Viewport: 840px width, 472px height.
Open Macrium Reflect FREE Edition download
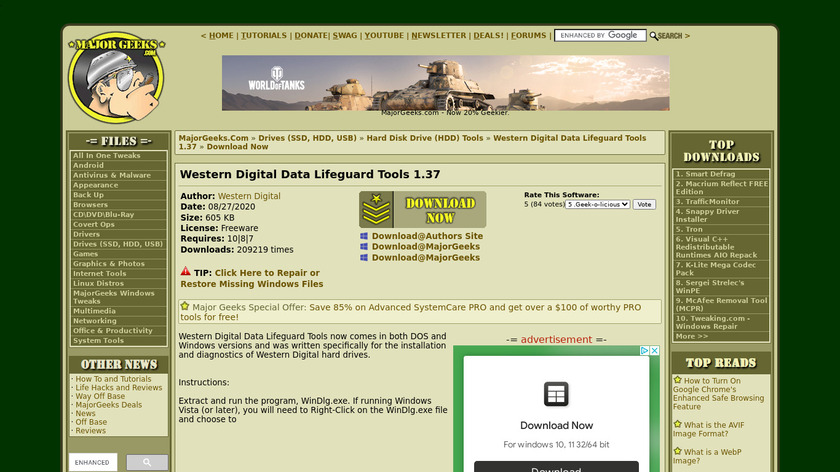click(721, 188)
